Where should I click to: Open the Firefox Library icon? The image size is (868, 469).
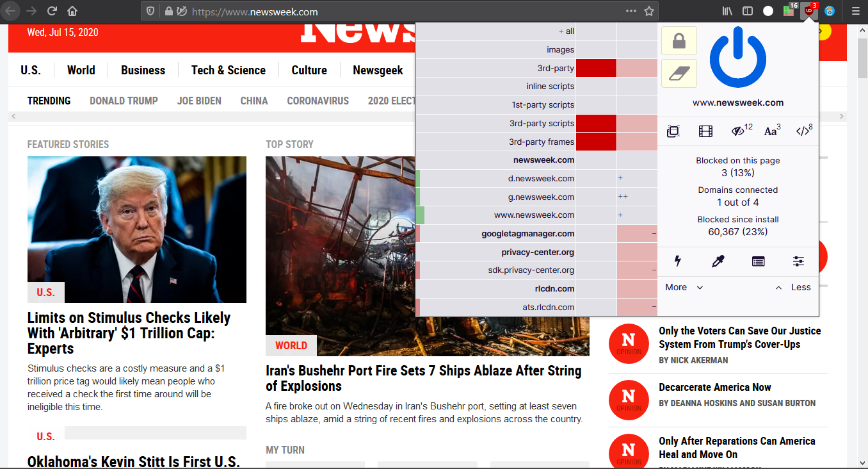(x=728, y=11)
